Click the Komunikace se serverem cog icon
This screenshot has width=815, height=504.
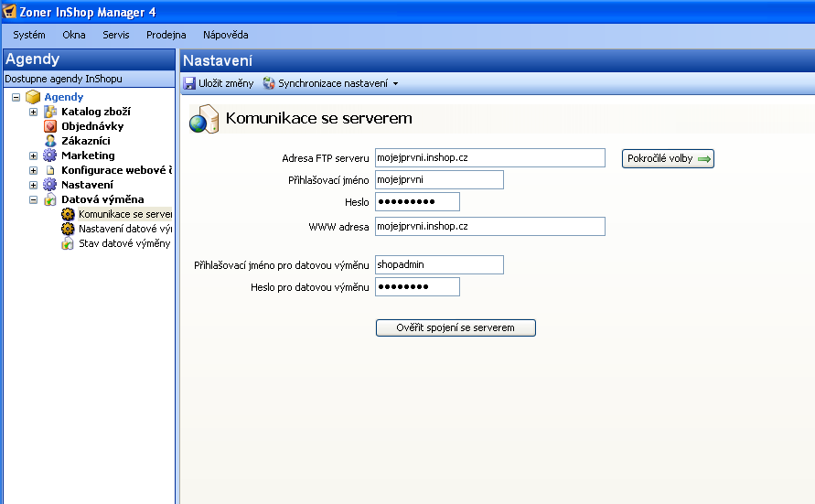coord(68,214)
